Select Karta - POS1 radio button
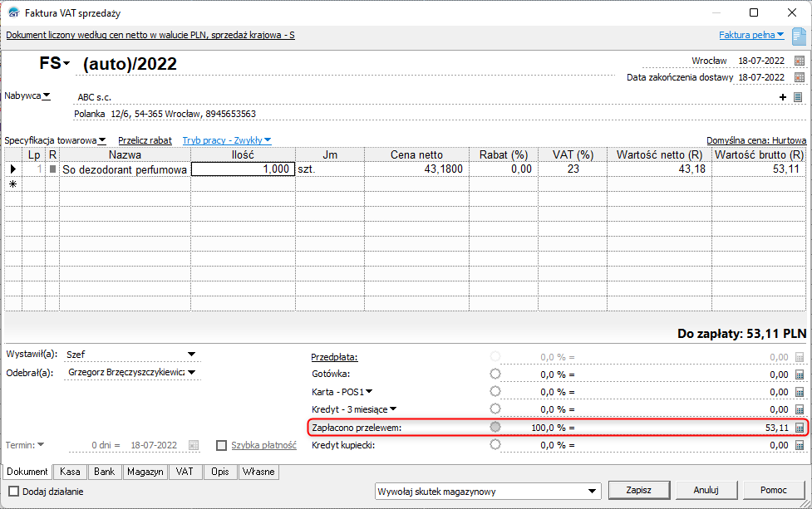This screenshot has width=812, height=509. point(495,391)
